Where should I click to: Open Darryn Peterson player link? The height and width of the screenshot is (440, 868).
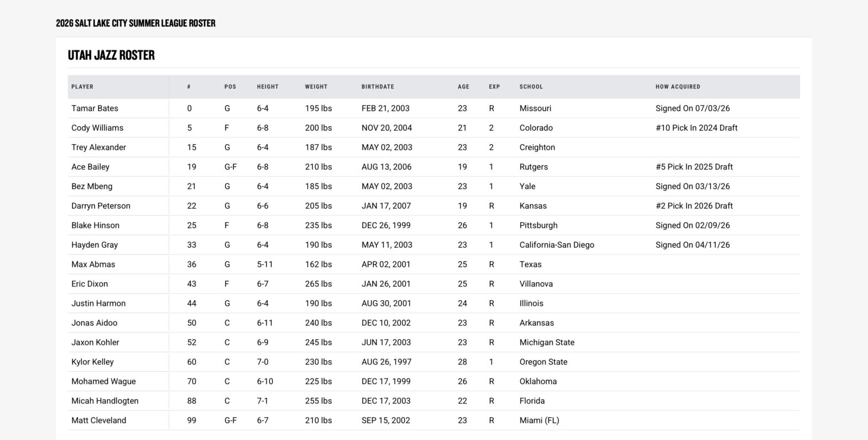[x=101, y=206]
